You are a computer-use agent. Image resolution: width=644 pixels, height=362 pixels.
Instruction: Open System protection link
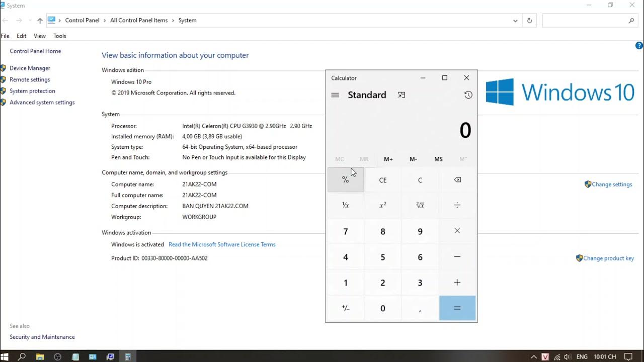click(32, 91)
